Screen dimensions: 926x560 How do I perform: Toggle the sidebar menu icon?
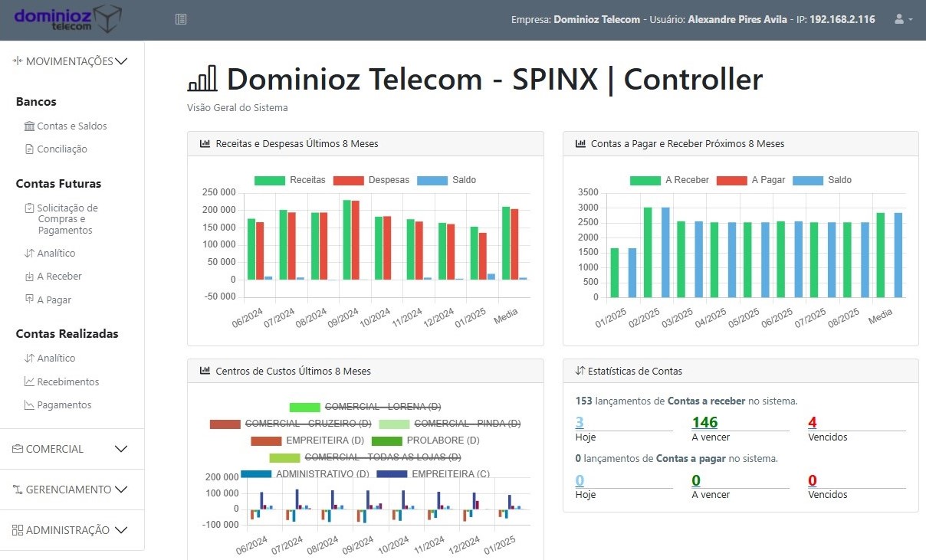point(181,19)
